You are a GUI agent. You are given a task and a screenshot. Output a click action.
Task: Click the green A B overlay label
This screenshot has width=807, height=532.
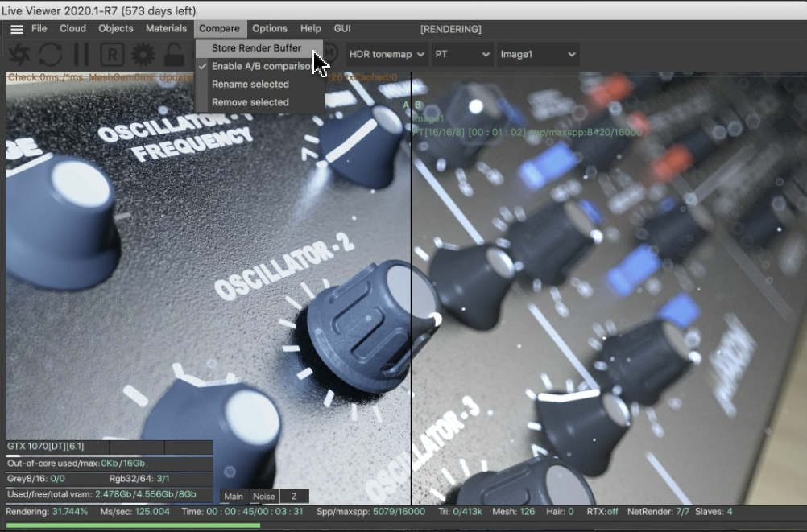(x=412, y=105)
